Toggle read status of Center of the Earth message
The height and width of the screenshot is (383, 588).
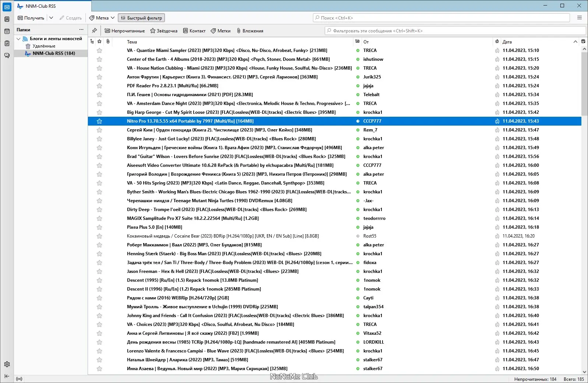pos(358,59)
